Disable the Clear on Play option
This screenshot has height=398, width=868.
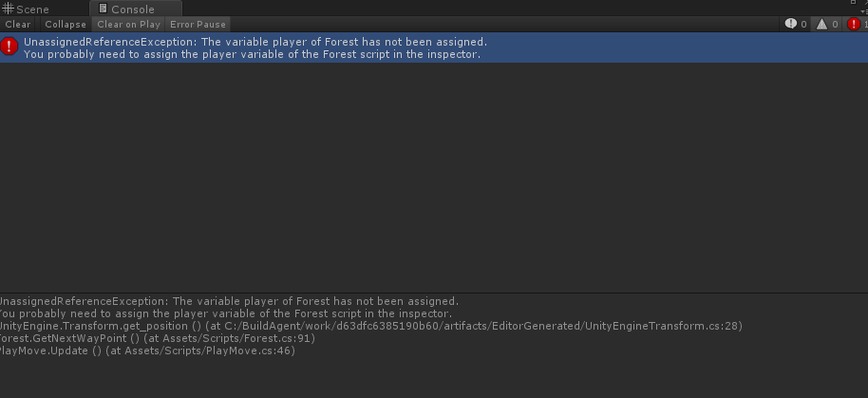[128, 25]
